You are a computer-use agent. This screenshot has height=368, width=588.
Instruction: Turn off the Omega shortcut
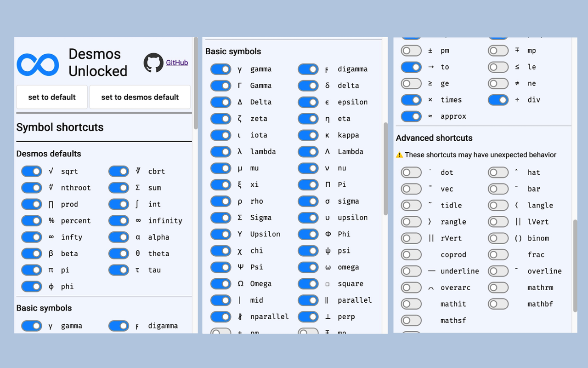[x=220, y=283]
